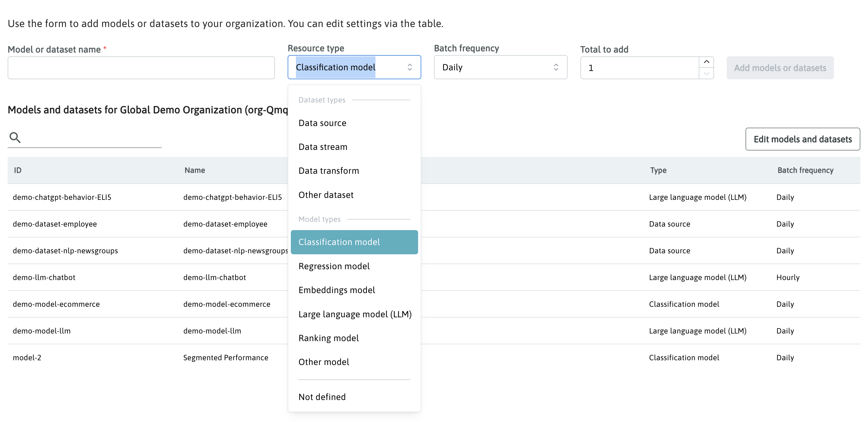The height and width of the screenshot is (422, 868).
Task: Focus the Model or dataset name field
Action: click(x=141, y=68)
